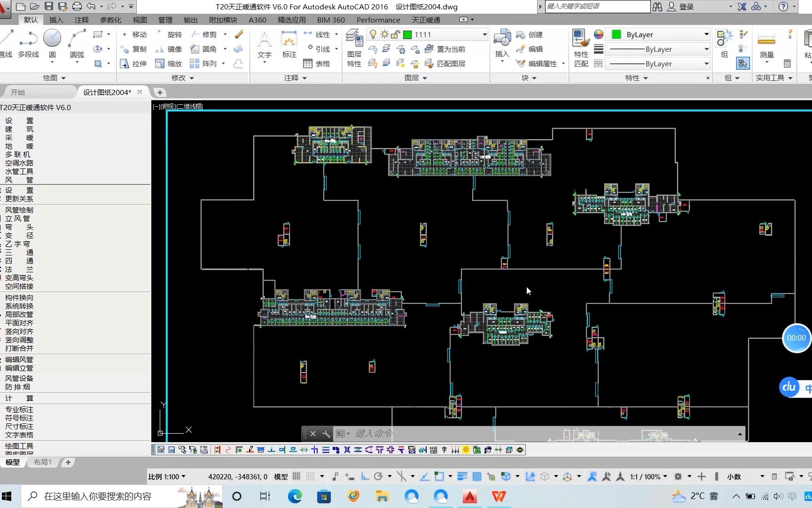Toggle layer on/off lightbulb for layer 1111
The width and height of the screenshot is (812, 508).
pyautogui.click(x=373, y=34)
